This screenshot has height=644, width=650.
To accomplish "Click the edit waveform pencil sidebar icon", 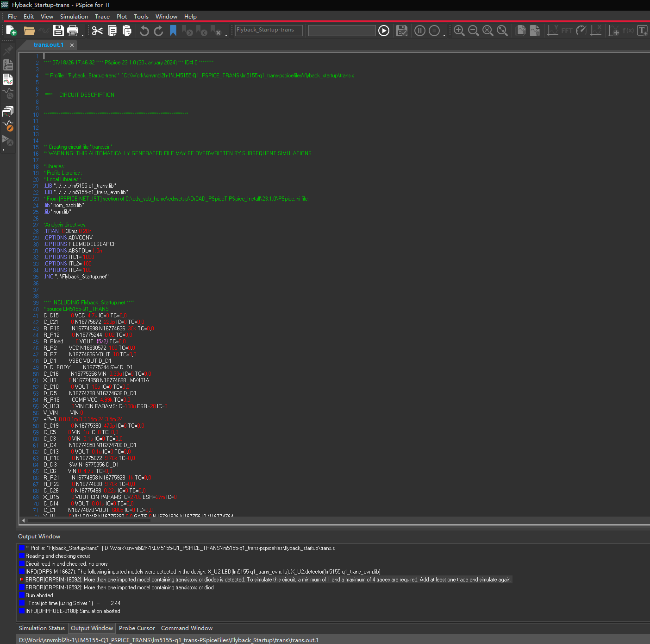I will (8, 126).
